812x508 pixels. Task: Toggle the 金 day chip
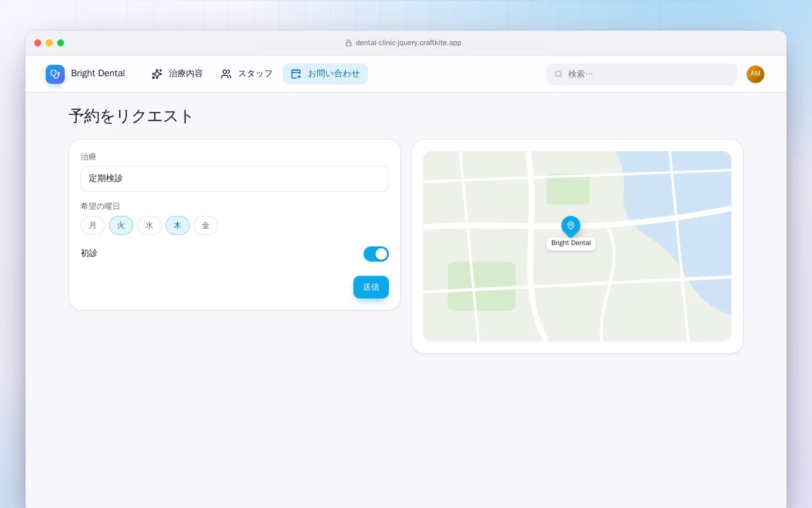tap(206, 225)
